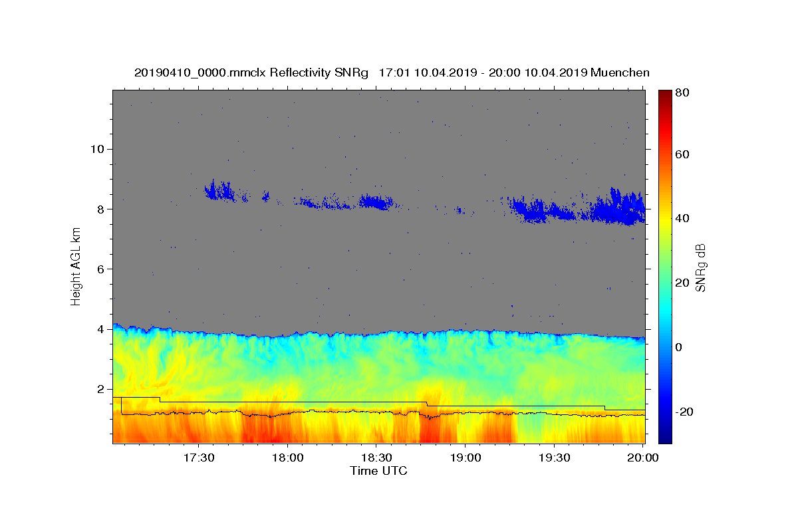This screenshot has height=532, width=798.
Task: Click the plot title '20190410_0000.mmclx Reflectivity SNRg'
Action: (x=251, y=72)
